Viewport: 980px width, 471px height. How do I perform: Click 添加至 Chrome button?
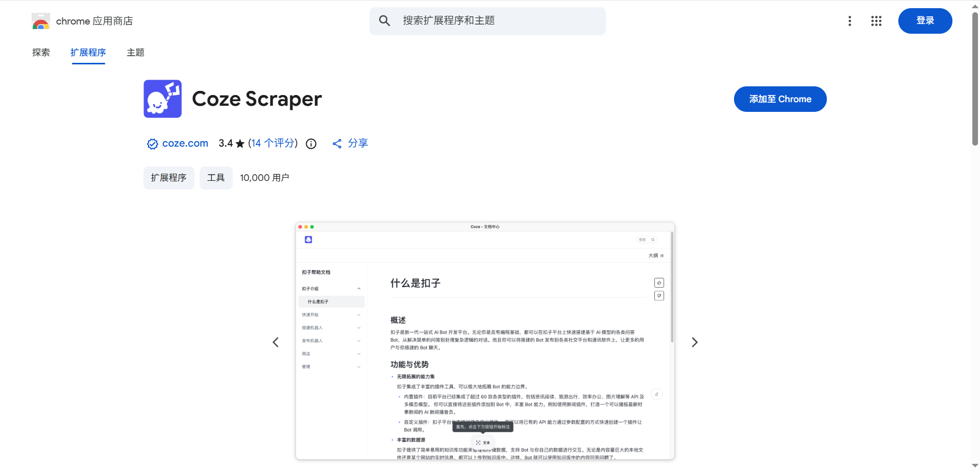(780, 99)
